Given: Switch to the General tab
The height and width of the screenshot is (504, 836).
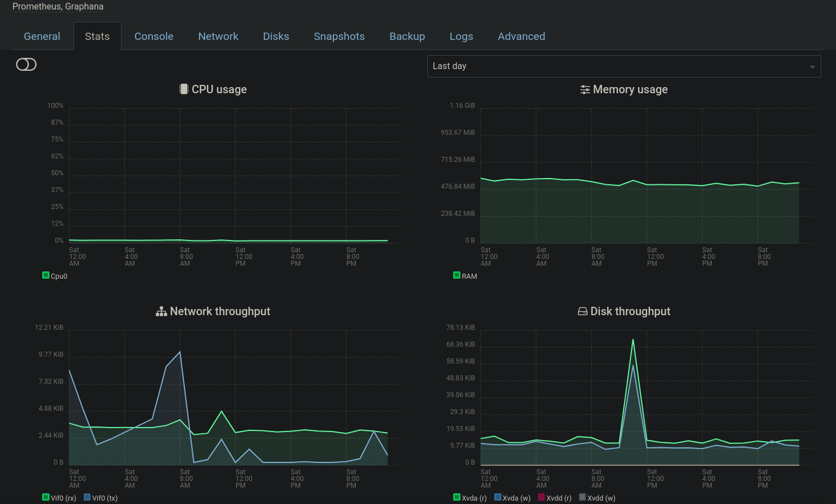Looking at the screenshot, I should (x=42, y=37).
